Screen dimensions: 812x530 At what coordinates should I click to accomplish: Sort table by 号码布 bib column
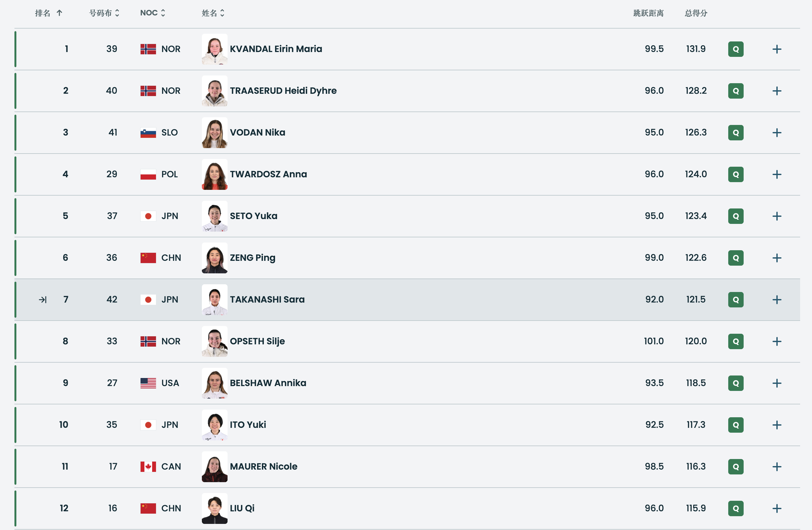(x=104, y=13)
